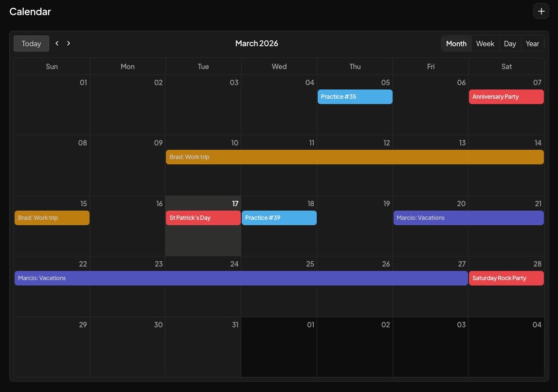Switch to the Day view tab
The width and height of the screenshot is (558, 392).
click(x=509, y=43)
